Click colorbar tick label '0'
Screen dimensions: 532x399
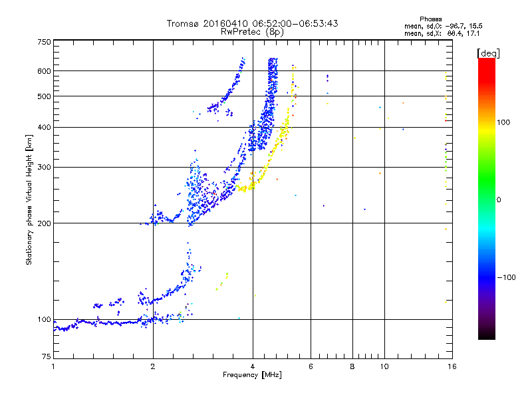point(499,199)
